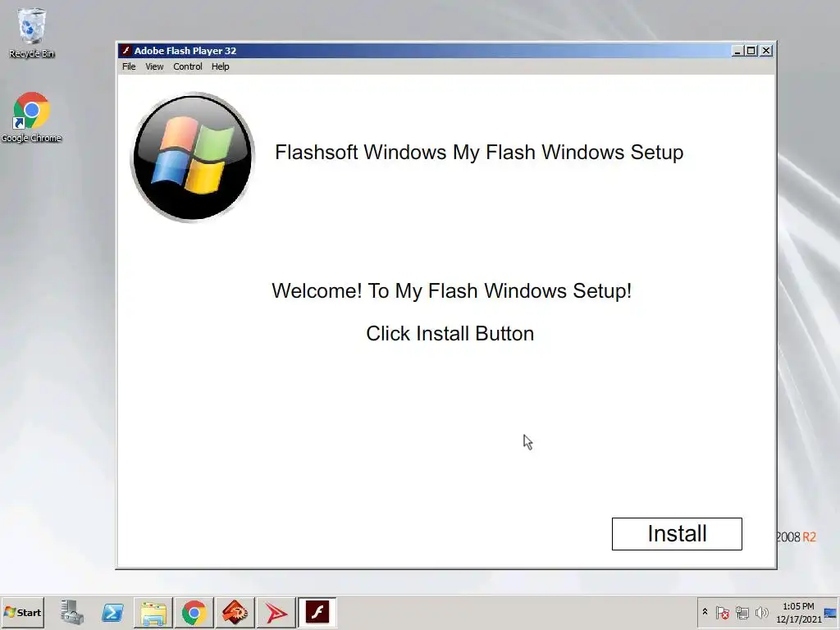Click the 'Click Install Button' text
Viewport: 840px width, 630px height.
pos(450,333)
